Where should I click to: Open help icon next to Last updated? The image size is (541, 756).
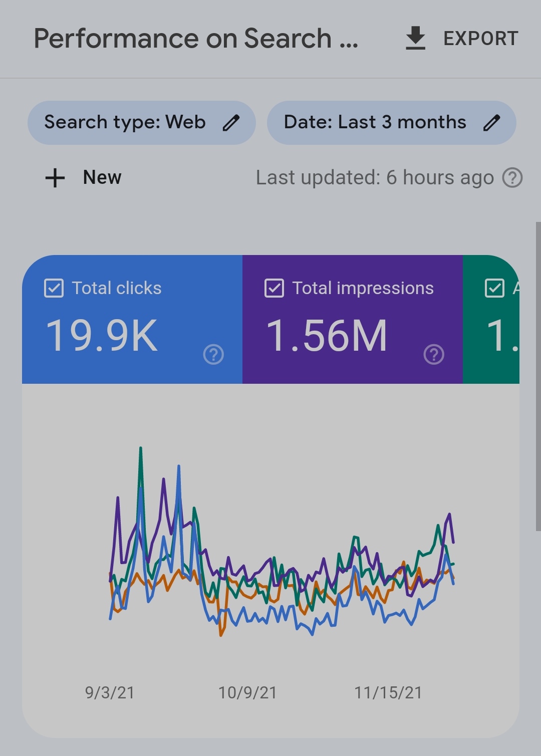point(512,178)
